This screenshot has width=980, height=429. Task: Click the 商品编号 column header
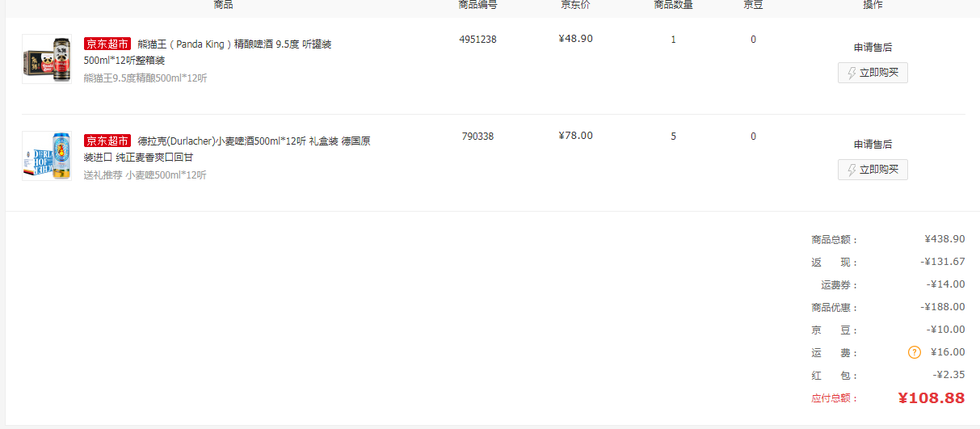pos(477,5)
